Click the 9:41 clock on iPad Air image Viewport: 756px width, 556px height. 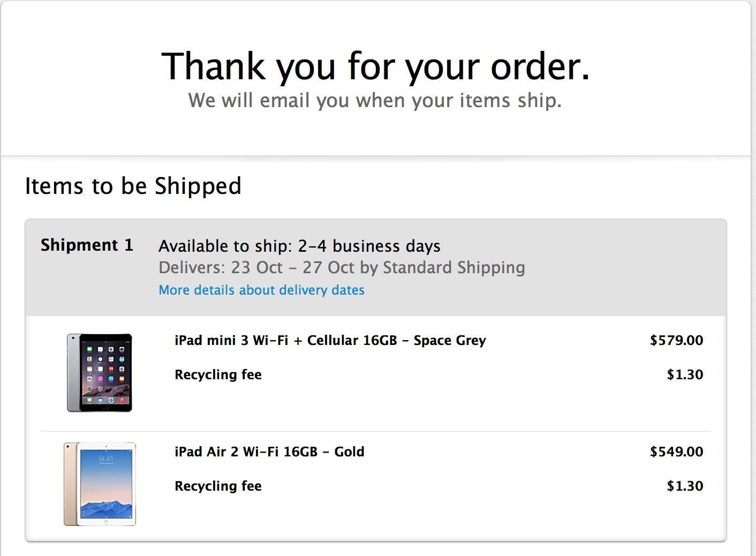coord(106,459)
